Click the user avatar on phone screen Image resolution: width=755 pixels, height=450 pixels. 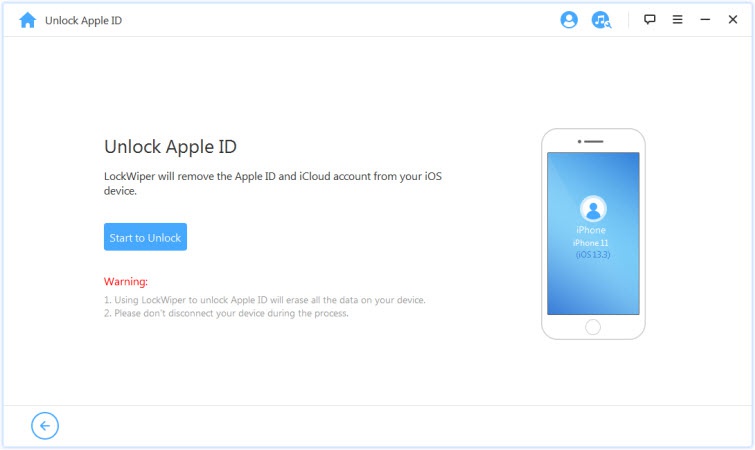pos(593,208)
